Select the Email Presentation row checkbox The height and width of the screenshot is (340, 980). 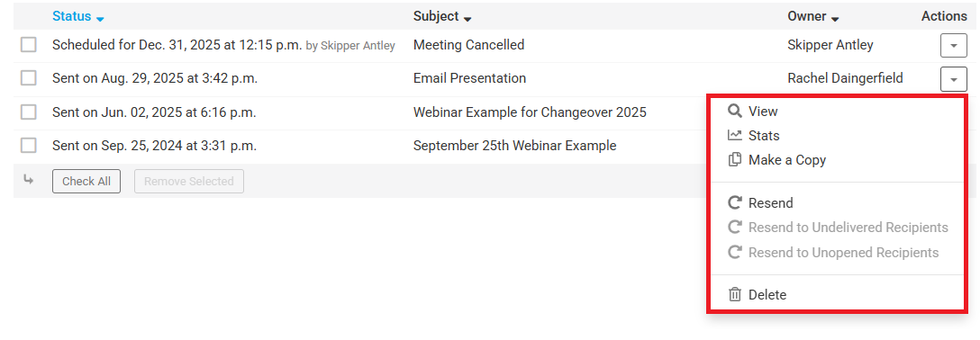click(28, 78)
